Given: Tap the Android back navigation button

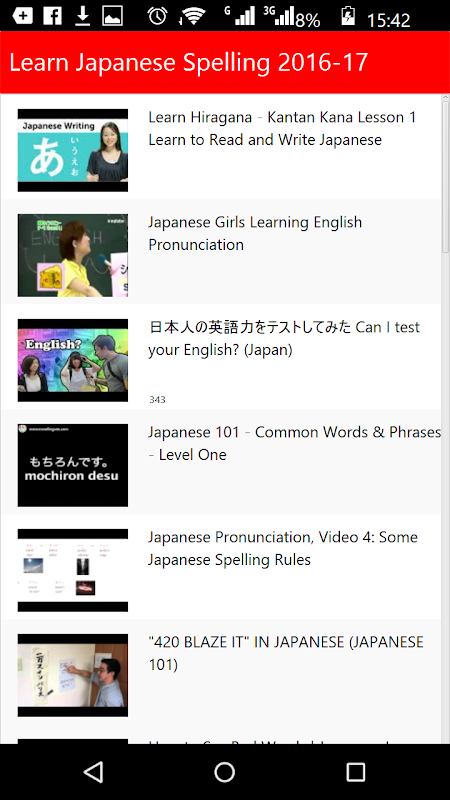Looking at the screenshot, I should pos(94,771).
